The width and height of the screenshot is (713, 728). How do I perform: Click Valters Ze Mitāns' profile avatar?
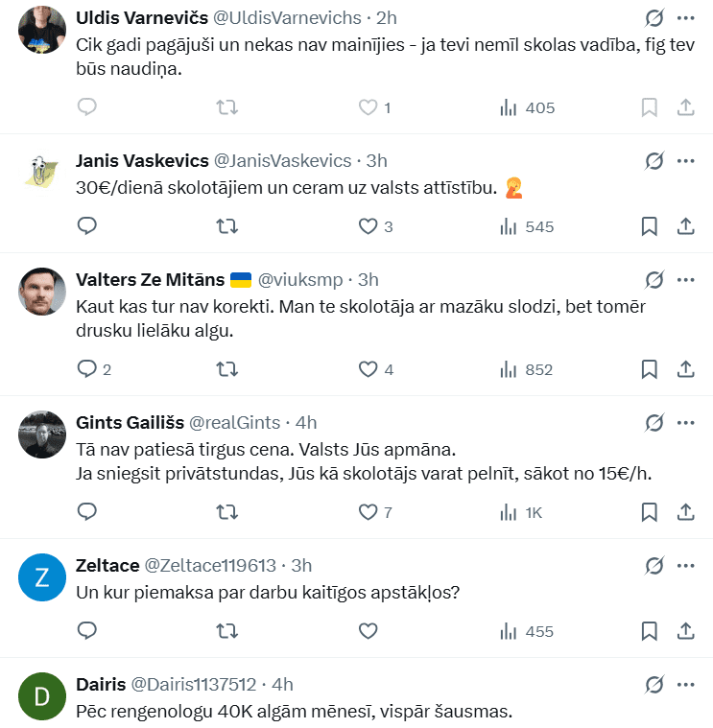click(42, 291)
